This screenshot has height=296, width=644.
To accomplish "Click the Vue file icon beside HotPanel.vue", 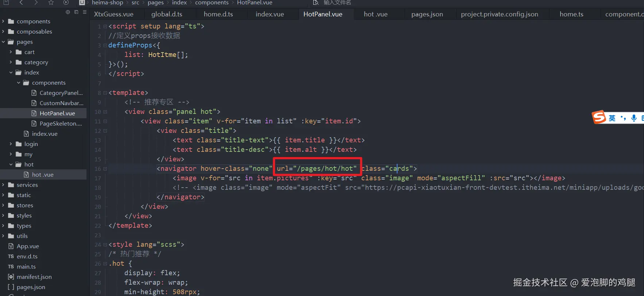I will [x=34, y=113].
